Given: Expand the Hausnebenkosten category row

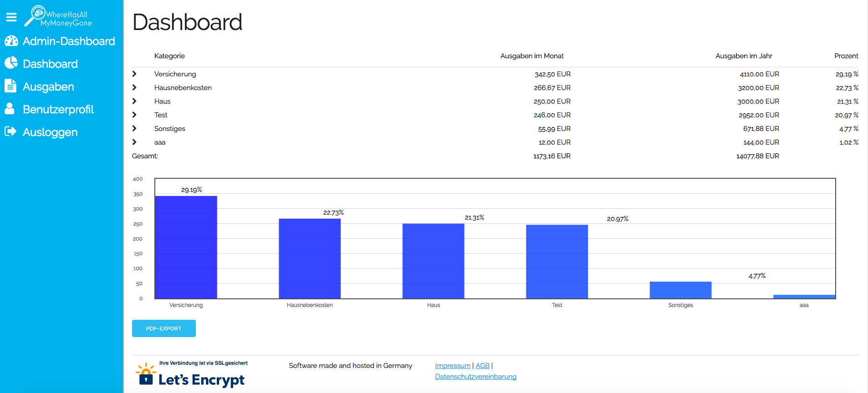Looking at the screenshot, I should [x=134, y=87].
